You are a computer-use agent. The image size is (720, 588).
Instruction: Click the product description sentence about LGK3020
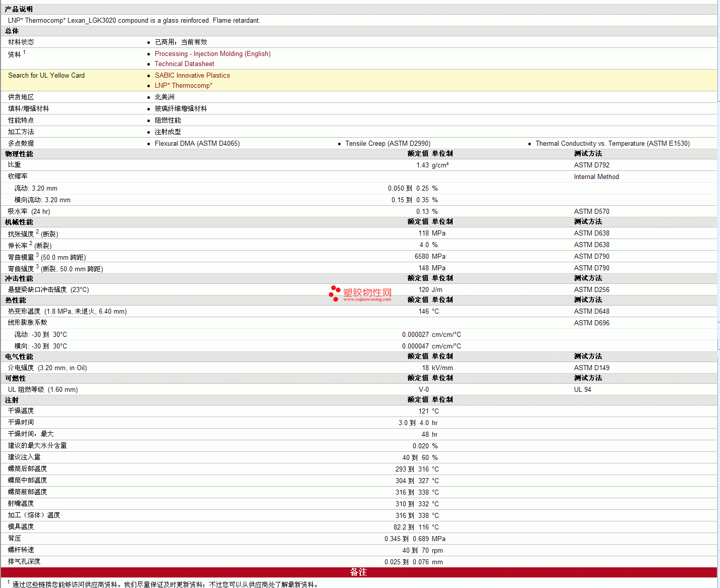(134, 21)
